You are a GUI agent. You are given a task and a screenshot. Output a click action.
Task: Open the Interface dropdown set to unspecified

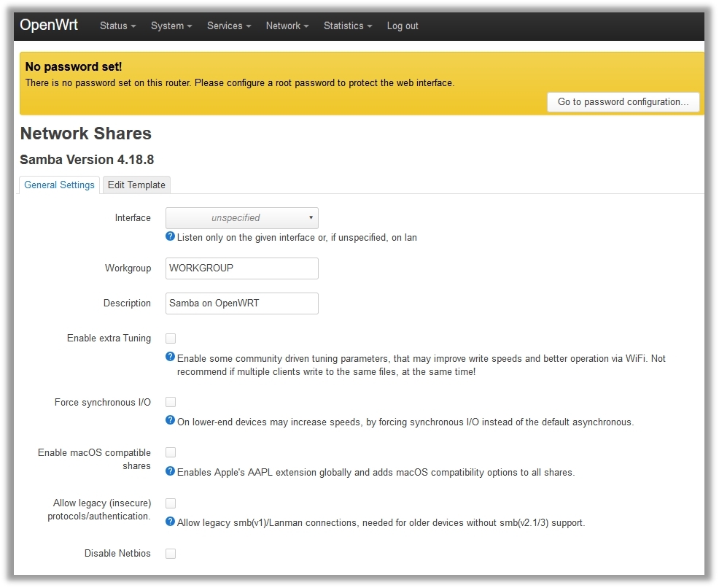click(241, 217)
